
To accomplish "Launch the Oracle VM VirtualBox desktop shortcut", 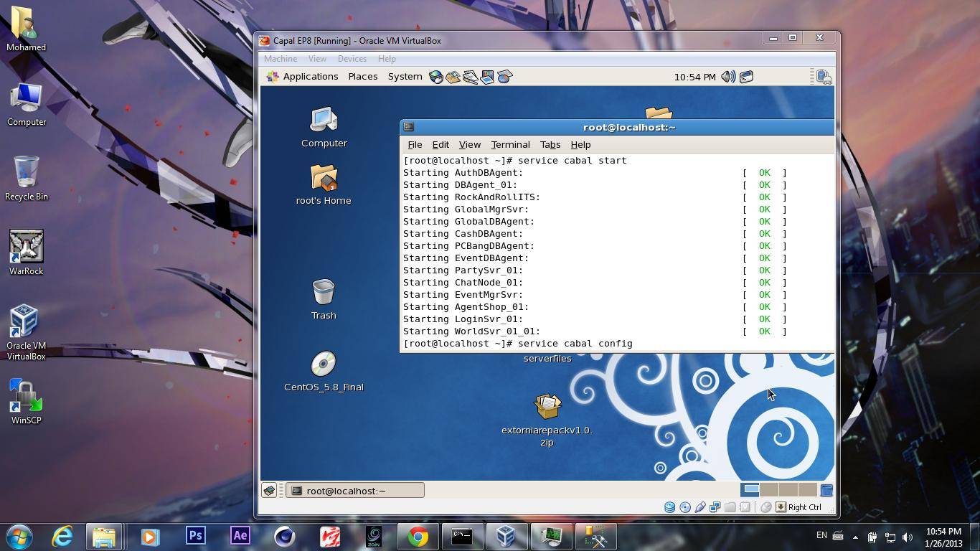I will 27,332.
